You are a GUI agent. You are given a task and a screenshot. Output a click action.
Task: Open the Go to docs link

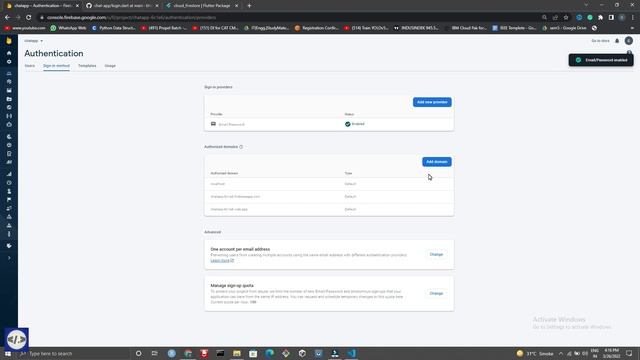pos(600,41)
